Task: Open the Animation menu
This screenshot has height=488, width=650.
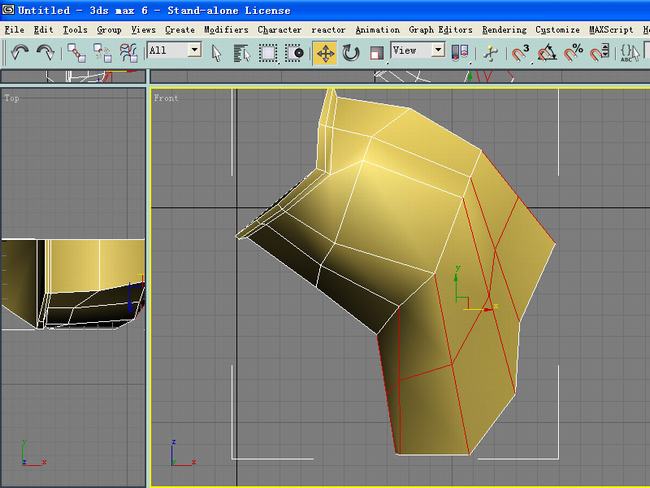Action: pos(378,30)
